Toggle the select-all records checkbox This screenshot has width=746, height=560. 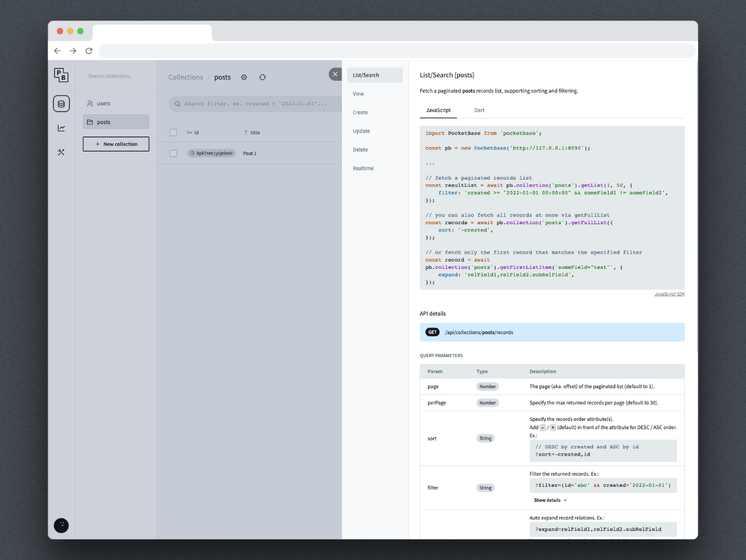pyautogui.click(x=173, y=132)
